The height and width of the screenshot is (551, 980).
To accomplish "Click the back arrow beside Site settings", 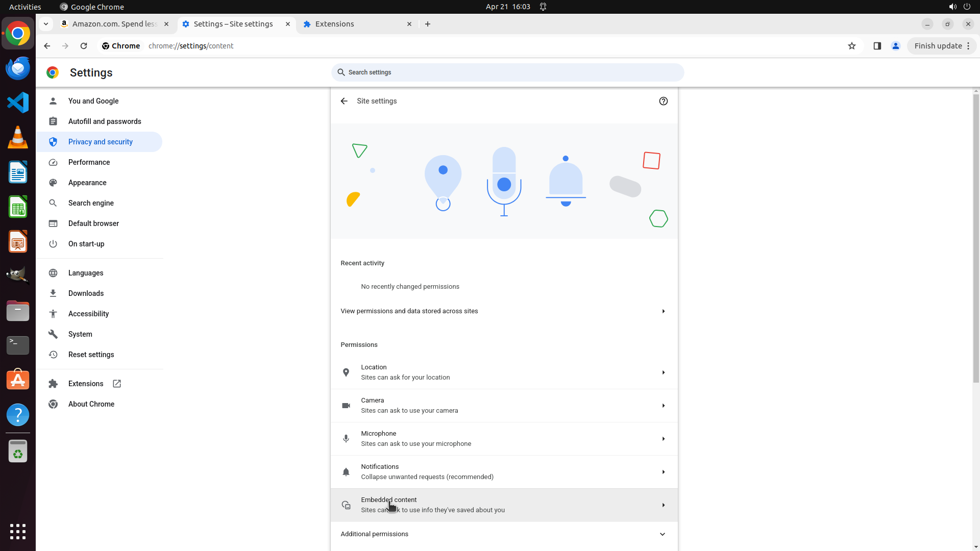I will pyautogui.click(x=344, y=101).
